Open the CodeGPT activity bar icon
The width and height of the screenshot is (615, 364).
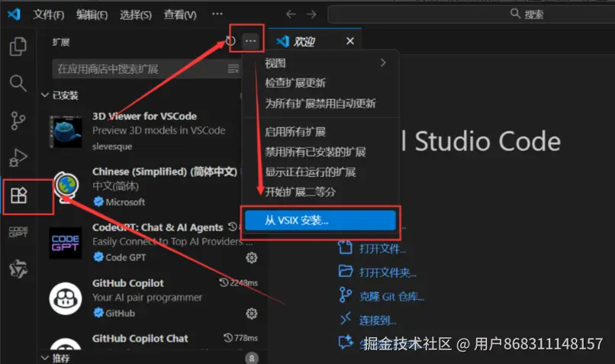point(18,232)
